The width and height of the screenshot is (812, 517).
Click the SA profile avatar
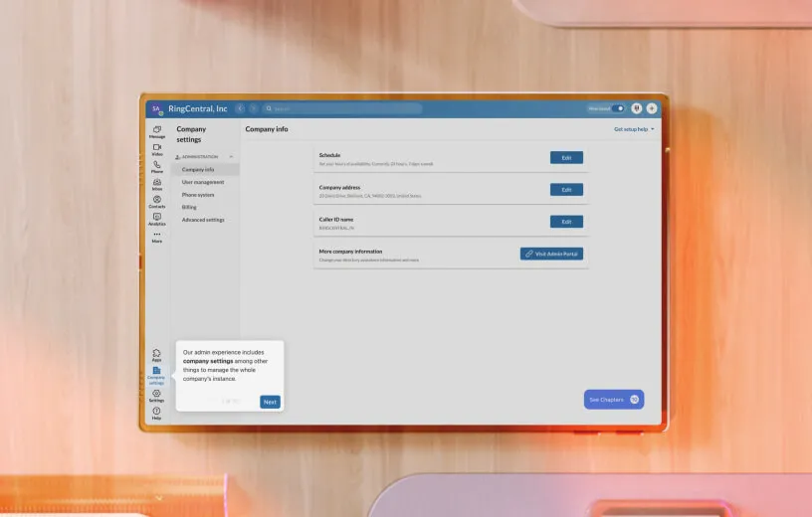(x=156, y=108)
